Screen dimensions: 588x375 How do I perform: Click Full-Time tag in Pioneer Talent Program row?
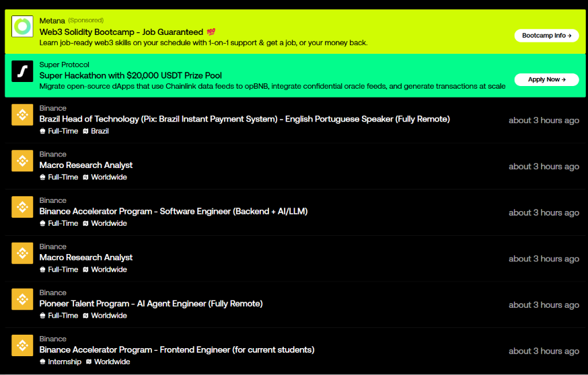tap(63, 316)
